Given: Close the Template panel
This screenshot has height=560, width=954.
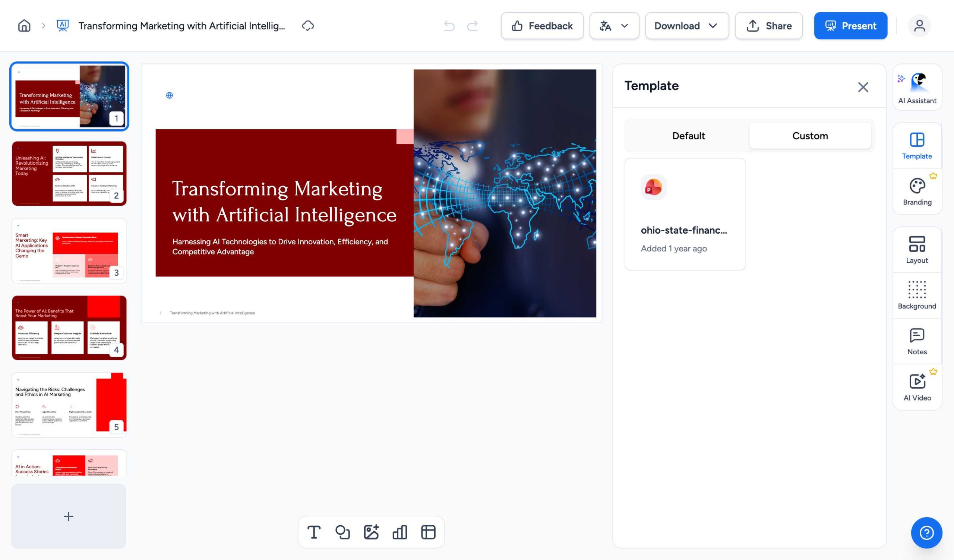Looking at the screenshot, I should pyautogui.click(x=863, y=87).
